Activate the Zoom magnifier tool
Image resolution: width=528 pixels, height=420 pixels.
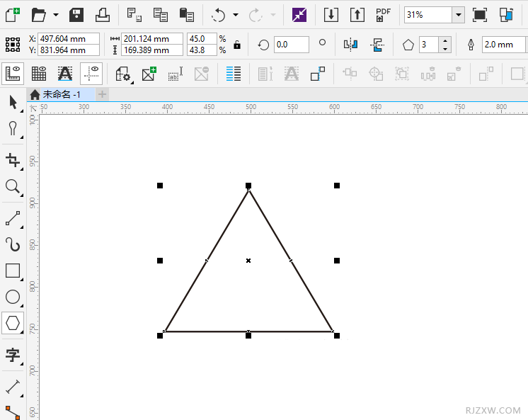click(13, 186)
